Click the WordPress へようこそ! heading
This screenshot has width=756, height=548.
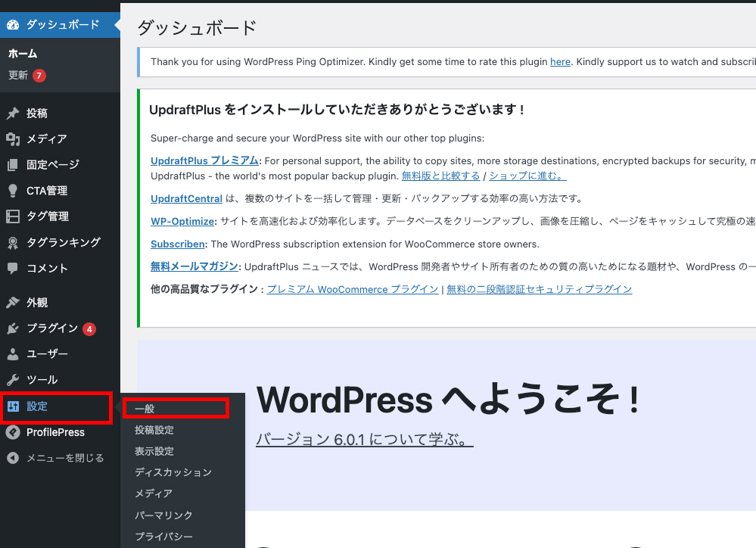[449, 400]
